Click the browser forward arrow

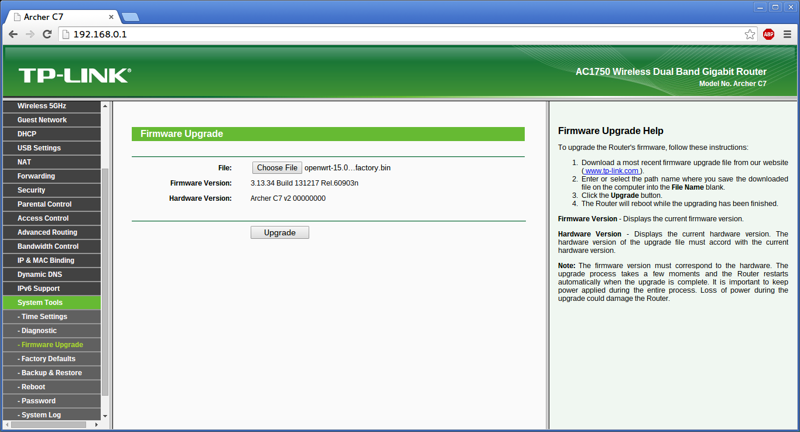(30, 34)
